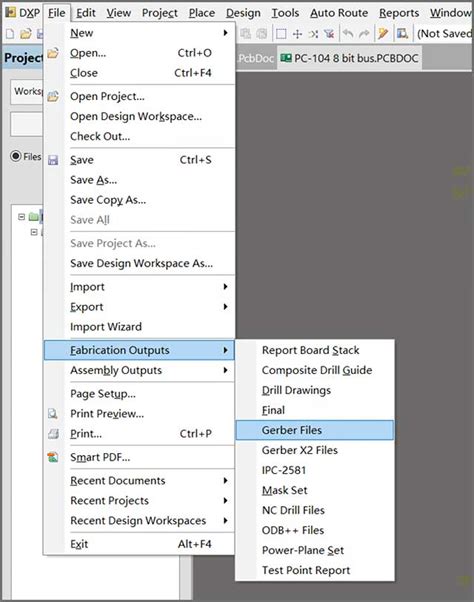The width and height of the screenshot is (474, 602).
Task: Click the new document toolbar icon
Action: coord(10,34)
